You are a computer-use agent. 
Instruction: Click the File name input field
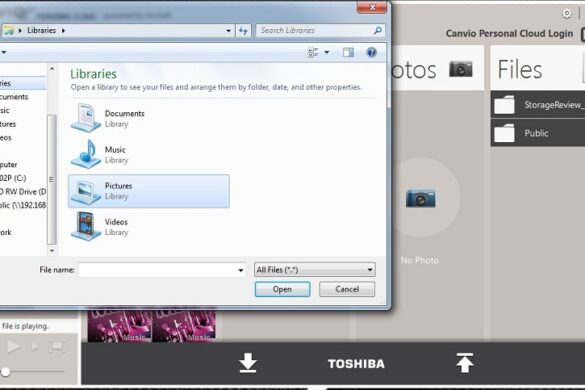[x=157, y=270]
